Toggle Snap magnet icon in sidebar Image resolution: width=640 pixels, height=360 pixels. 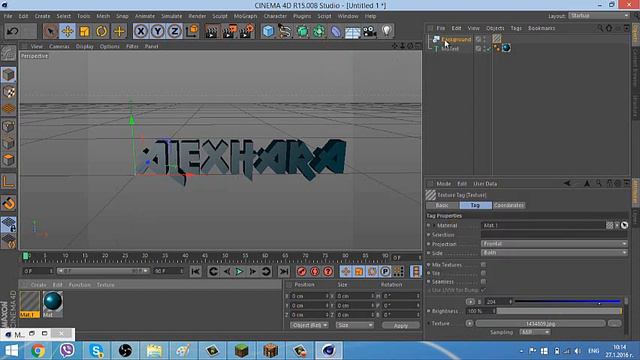point(9,203)
